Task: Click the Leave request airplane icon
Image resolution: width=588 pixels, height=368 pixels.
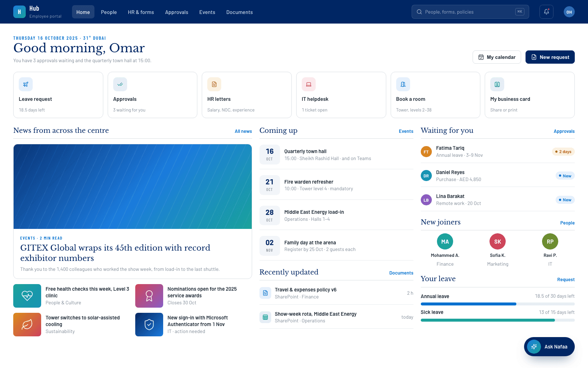Action: 26,84
